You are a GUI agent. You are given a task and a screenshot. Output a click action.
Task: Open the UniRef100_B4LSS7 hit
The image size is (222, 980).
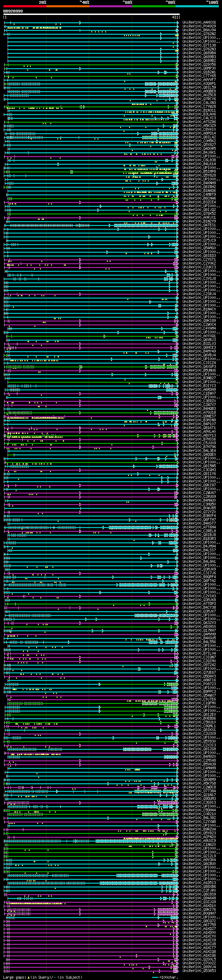(x=199, y=550)
